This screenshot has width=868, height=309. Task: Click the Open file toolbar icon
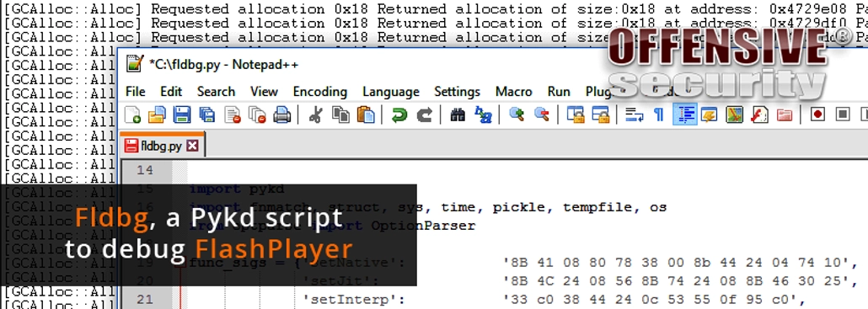(157, 115)
